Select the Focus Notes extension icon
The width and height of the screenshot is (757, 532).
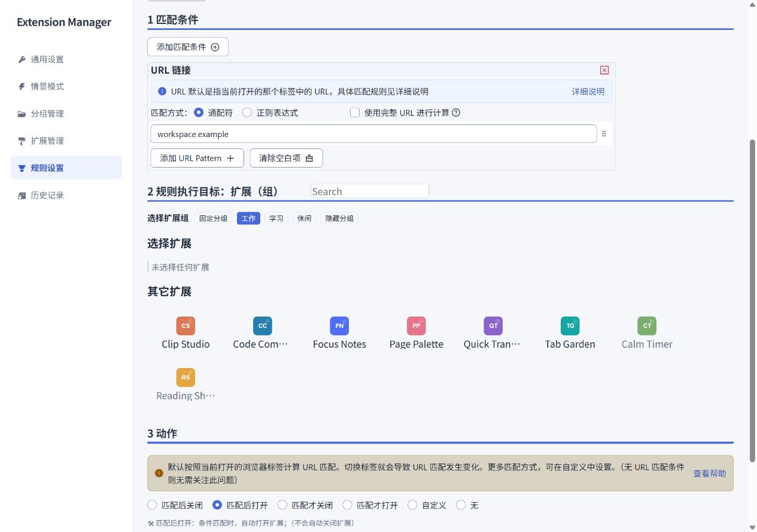point(339,326)
